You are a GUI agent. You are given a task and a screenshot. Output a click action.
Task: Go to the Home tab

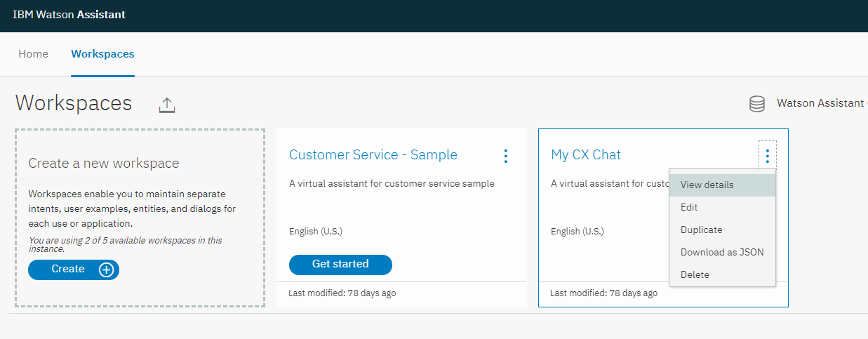click(34, 54)
